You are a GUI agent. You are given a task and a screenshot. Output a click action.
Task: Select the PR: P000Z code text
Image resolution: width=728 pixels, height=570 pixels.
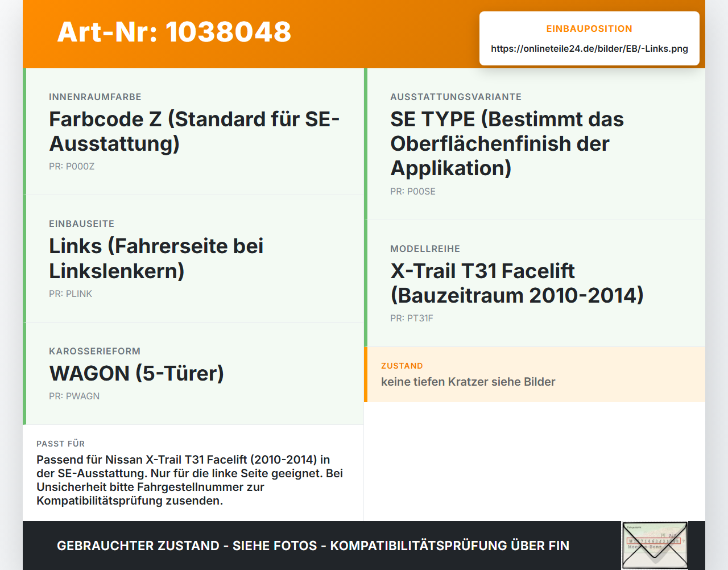pos(72,167)
